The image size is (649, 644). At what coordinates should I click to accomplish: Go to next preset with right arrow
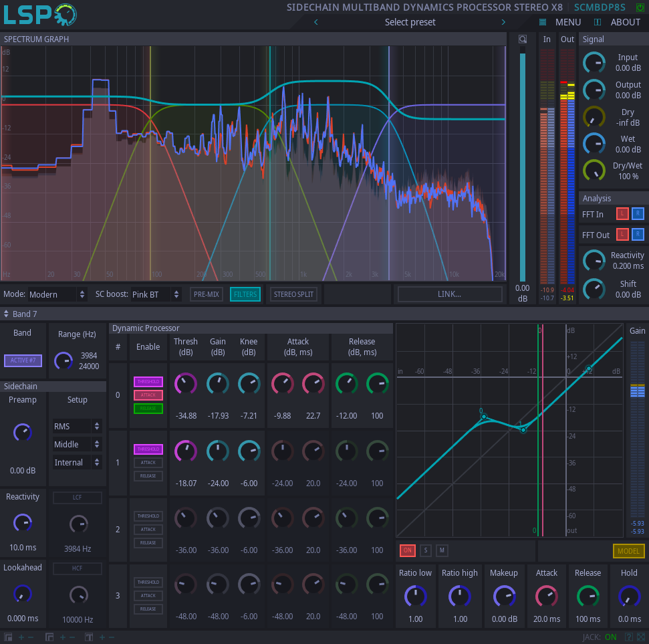click(504, 22)
